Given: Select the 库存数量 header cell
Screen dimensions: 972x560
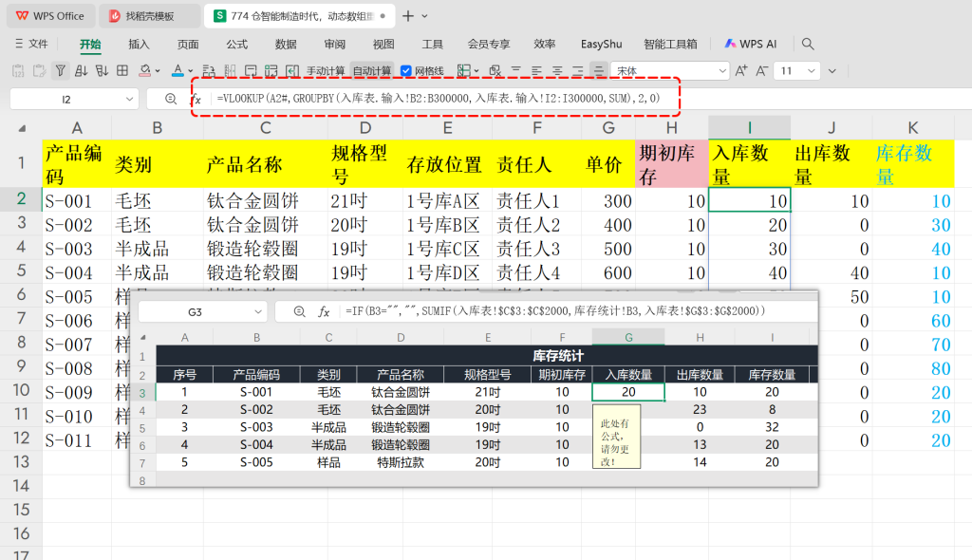Looking at the screenshot, I should [912, 164].
